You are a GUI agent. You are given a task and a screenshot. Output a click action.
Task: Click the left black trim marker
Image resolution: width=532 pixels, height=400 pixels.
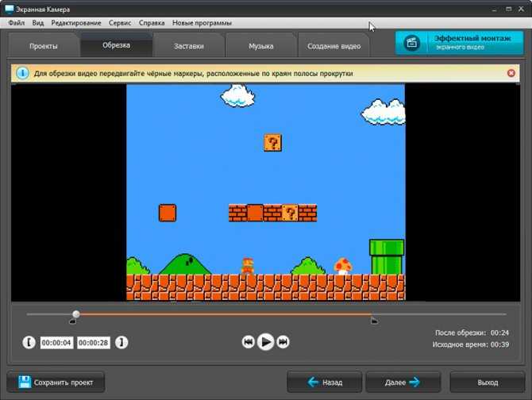[x=72, y=321]
